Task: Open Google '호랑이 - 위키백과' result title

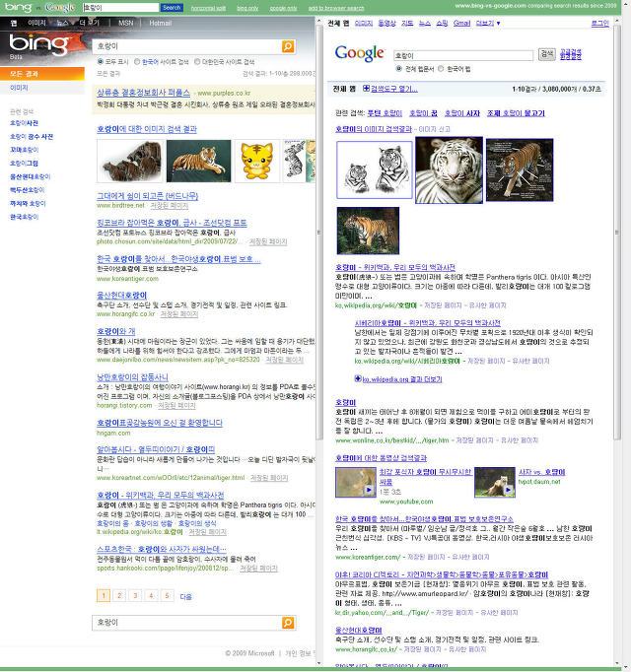Action: click(395, 267)
